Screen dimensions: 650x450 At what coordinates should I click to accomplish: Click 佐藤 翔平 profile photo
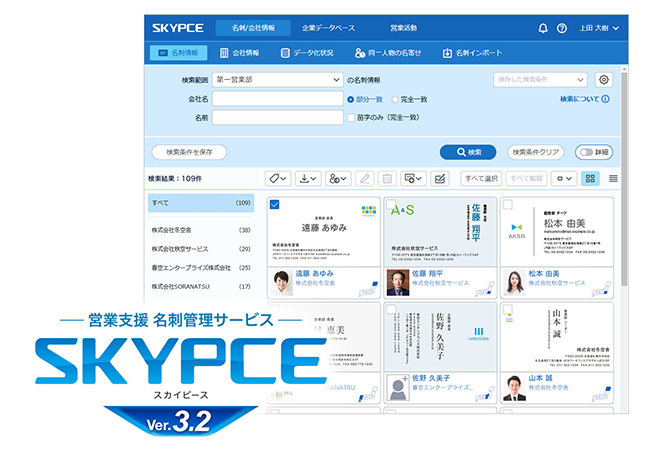398,283
